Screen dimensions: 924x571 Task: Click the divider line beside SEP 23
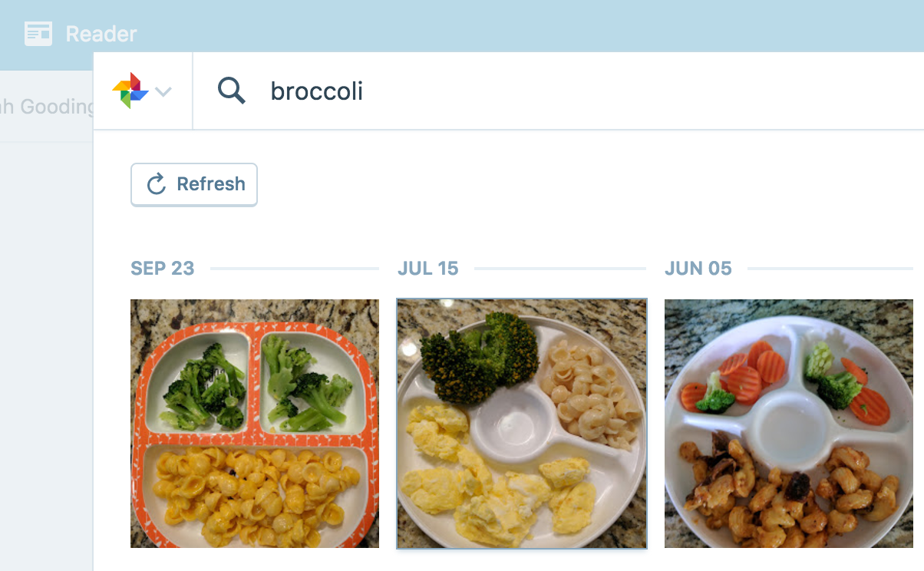295,269
